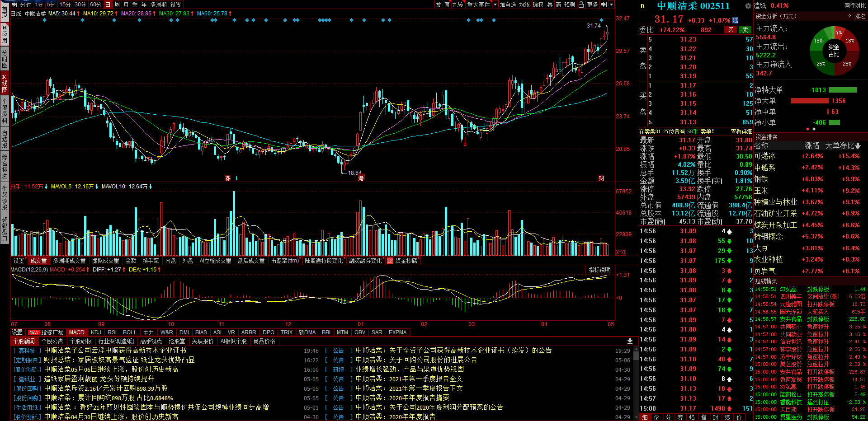Image resolution: width=868 pixels, height=421 pixels.
Task: Open 综合排名 in the left sidebar
Action: tap(5, 167)
